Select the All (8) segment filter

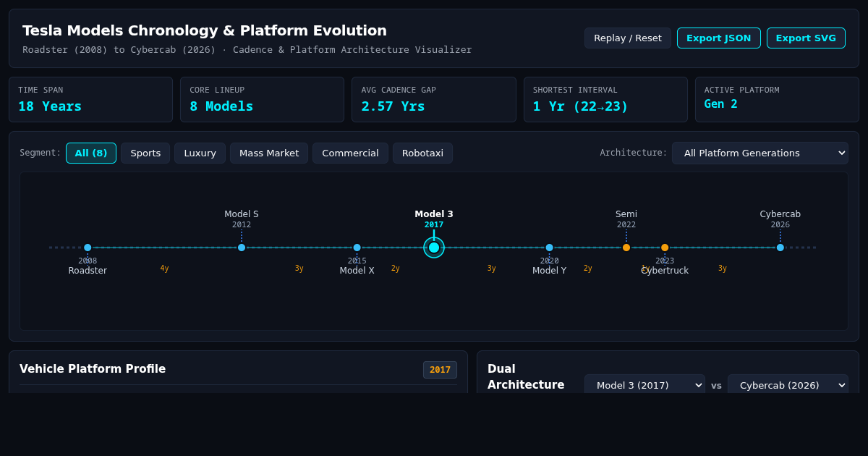(x=91, y=153)
